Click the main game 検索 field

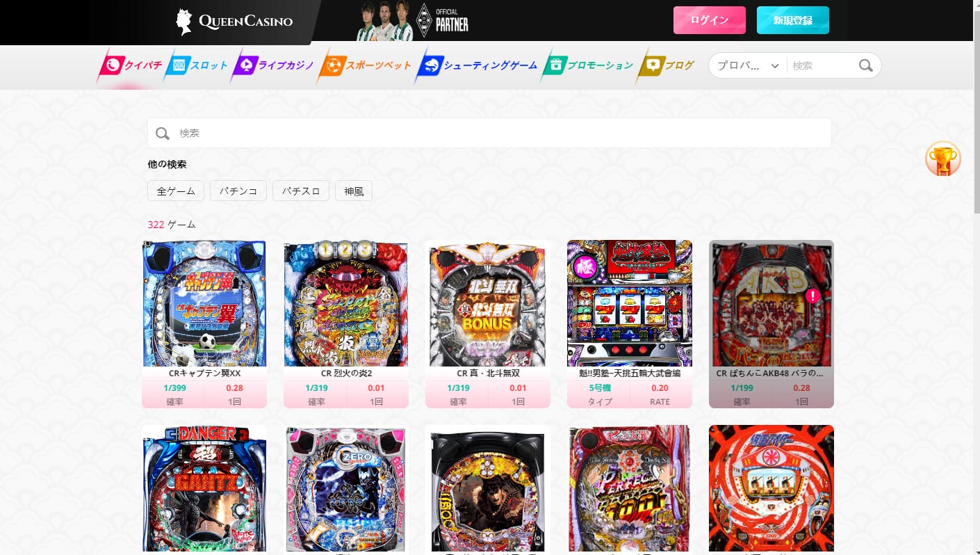[489, 133]
